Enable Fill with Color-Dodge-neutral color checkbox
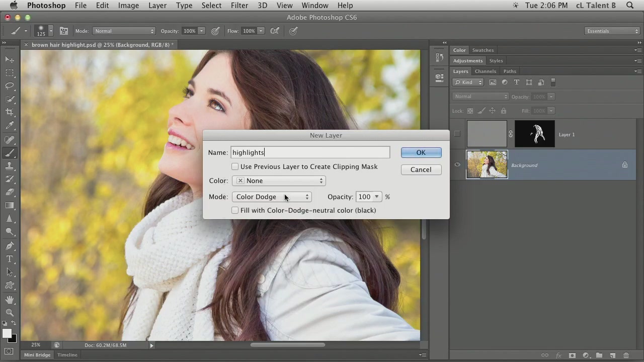Image resolution: width=644 pixels, height=362 pixels. 235,210
